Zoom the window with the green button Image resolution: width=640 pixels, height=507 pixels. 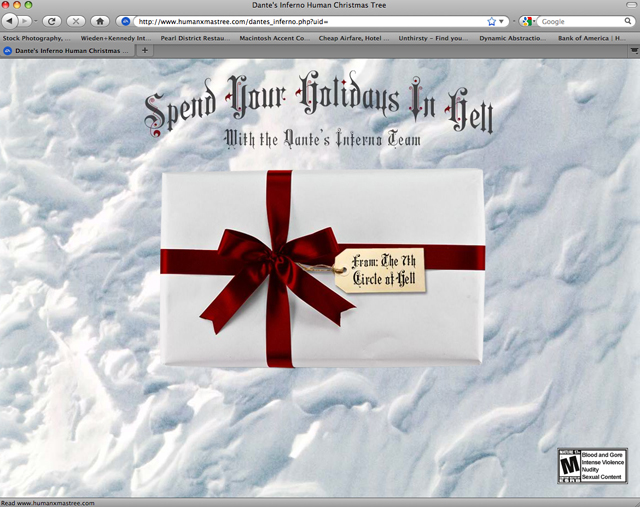pos(28,5)
